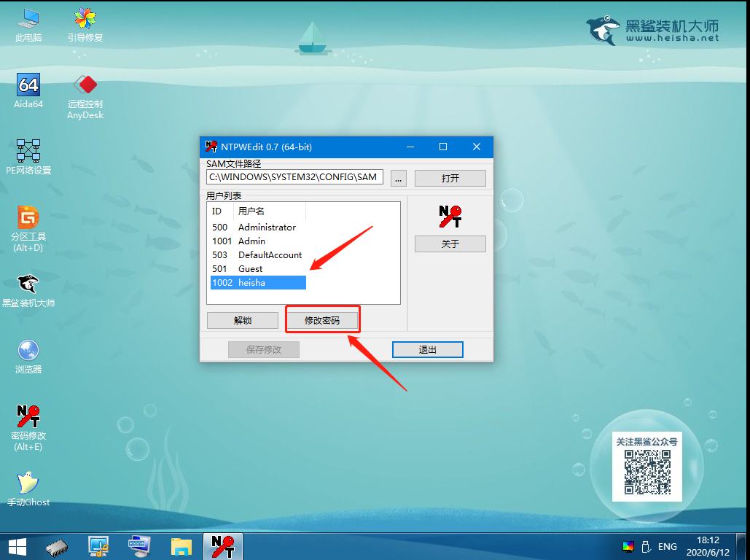The height and width of the screenshot is (560, 750).
Task: Open the 引导修复 boot repair icon
Action: click(x=85, y=20)
